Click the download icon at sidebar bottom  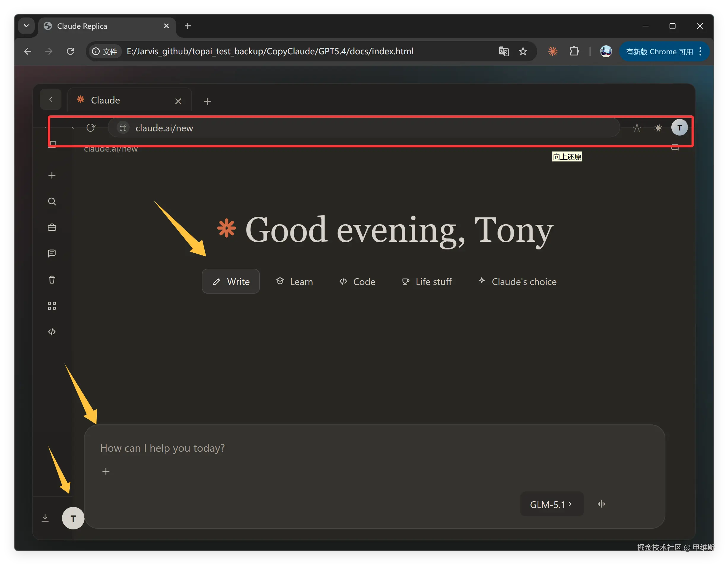[45, 518]
